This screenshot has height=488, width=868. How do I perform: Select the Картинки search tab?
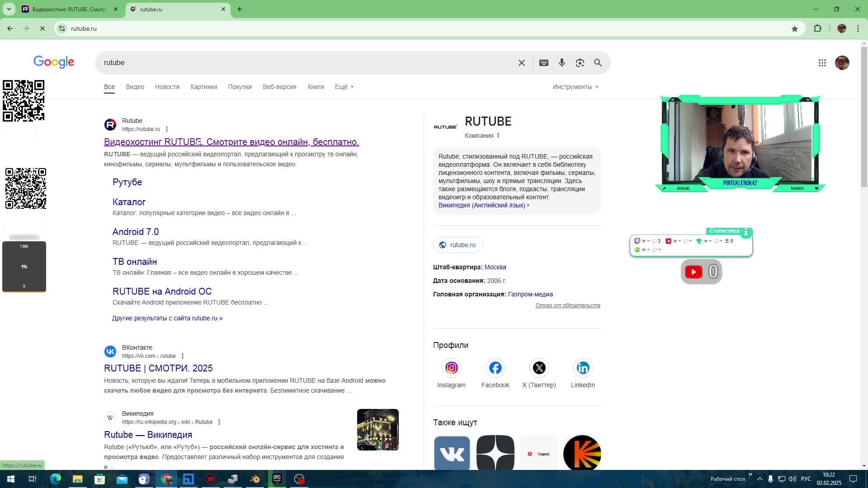[203, 87]
